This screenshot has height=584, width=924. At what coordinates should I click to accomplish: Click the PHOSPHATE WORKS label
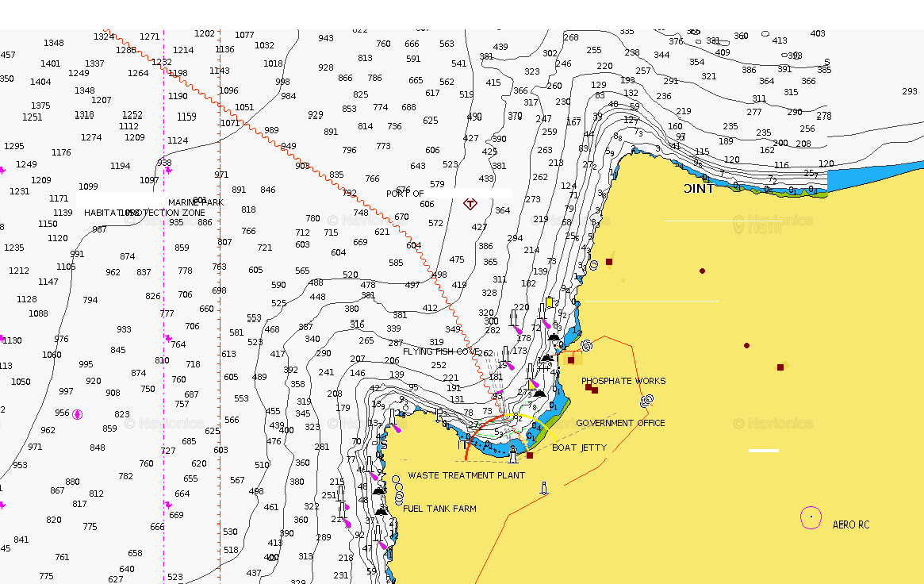pos(623,381)
